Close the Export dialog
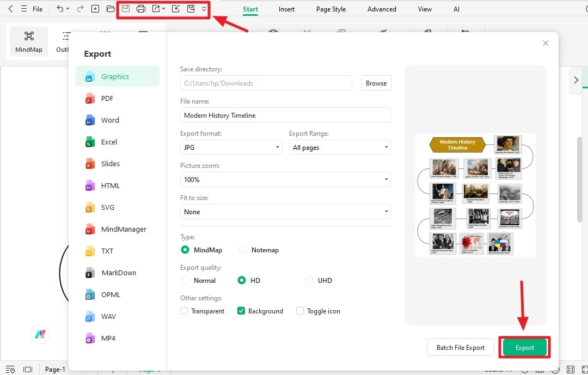 [x=546, y=43]
